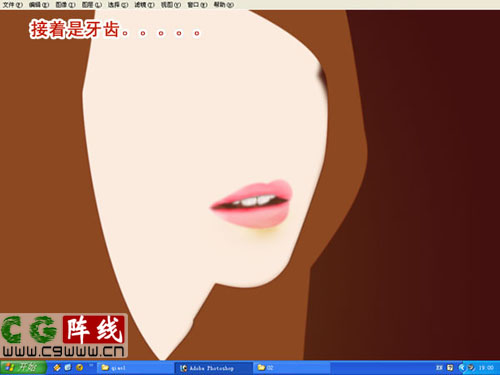The image size is (500, 375).
Task: Click the language indicator in system tray
Action: pos(439,368)
